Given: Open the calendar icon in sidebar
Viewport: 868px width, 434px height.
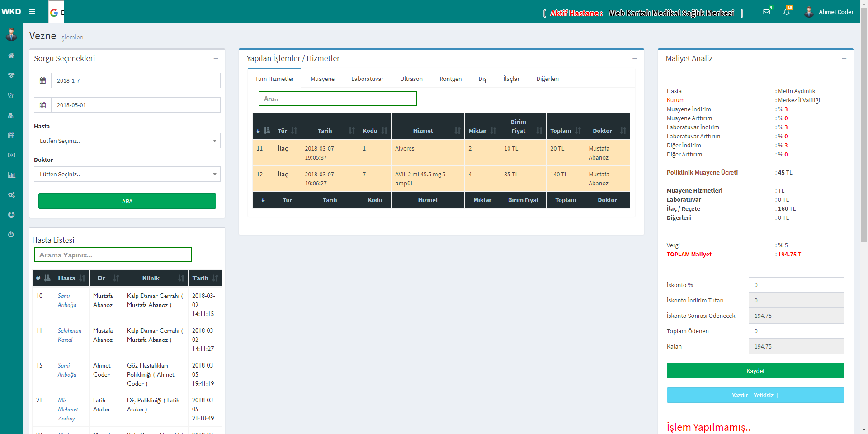Looking at the screenshot, I should pos(11,135).
